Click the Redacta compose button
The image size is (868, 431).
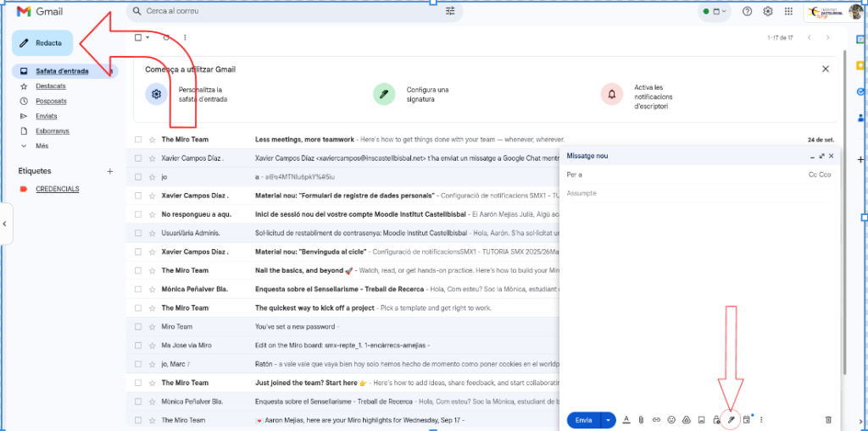pyautogui.click(x=42, y=43)
